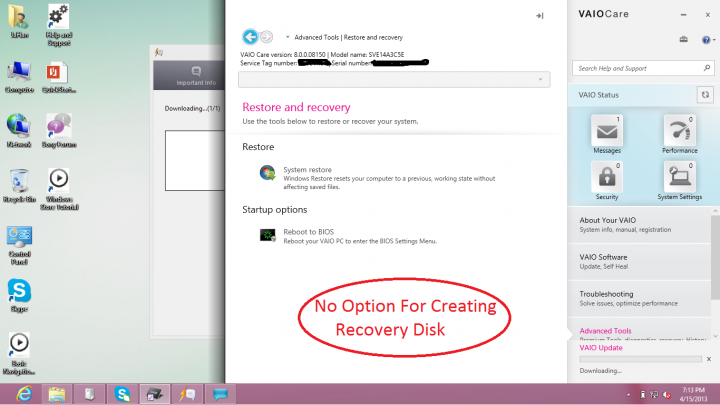Click the sidebar scroll down arrow

[x=715, y=336]
